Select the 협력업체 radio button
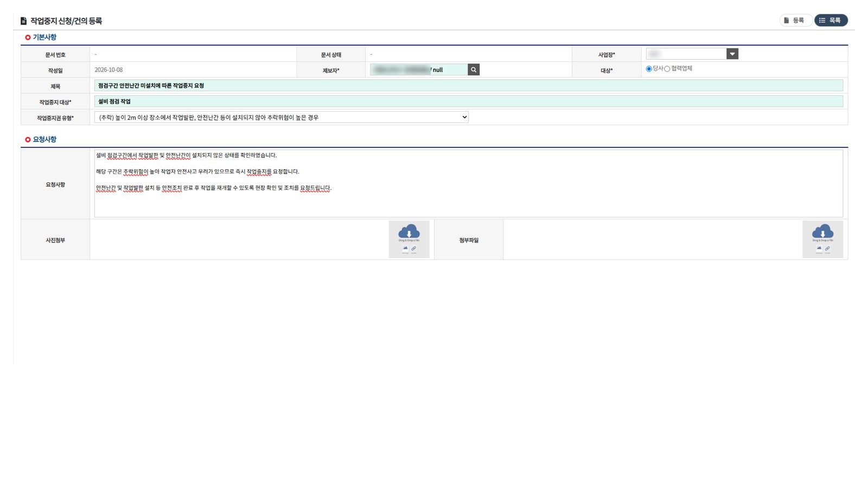 pos(667,69)
